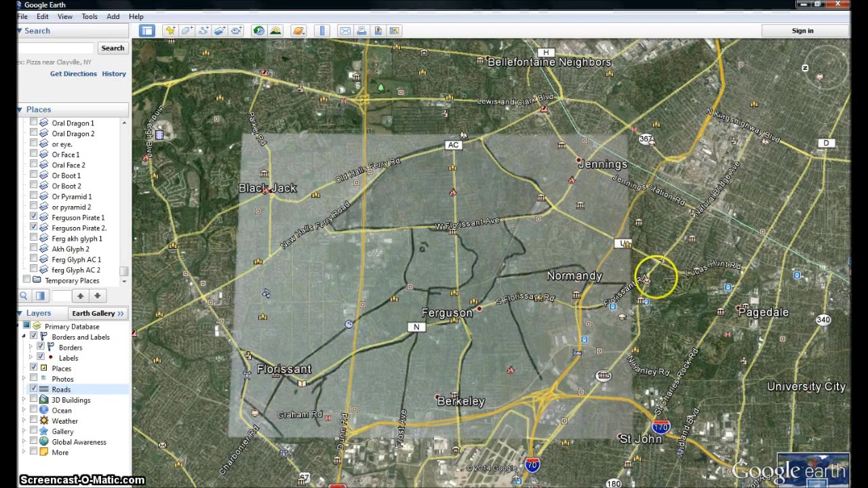
Task: Collapse the Search panel triangle
Action: (x=20, y=30)
